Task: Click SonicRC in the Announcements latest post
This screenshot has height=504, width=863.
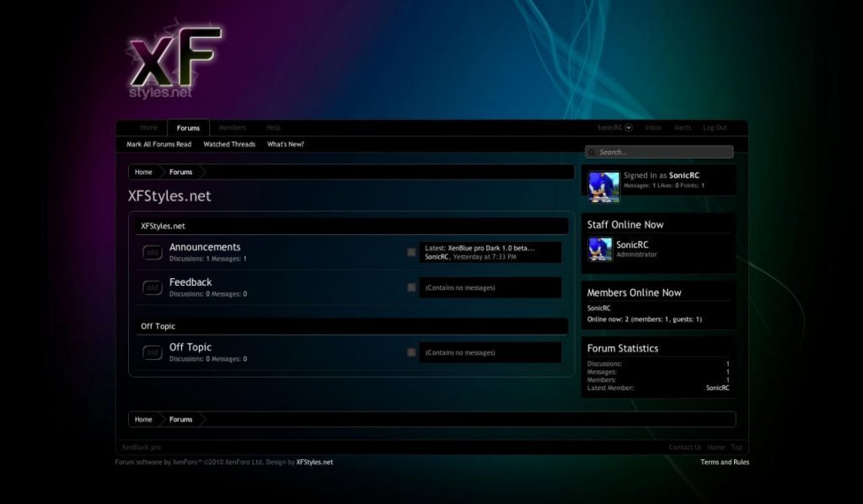Action: click(x=437, y=257)
